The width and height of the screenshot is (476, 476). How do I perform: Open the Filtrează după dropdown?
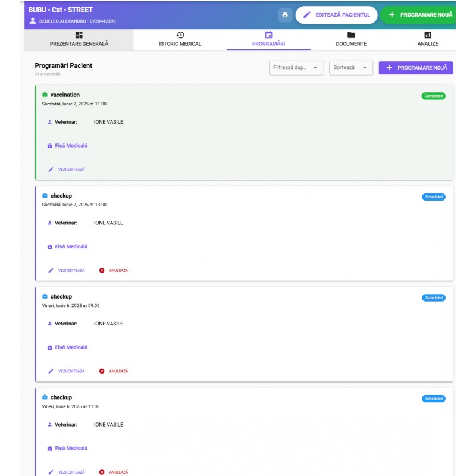point(296,68)
